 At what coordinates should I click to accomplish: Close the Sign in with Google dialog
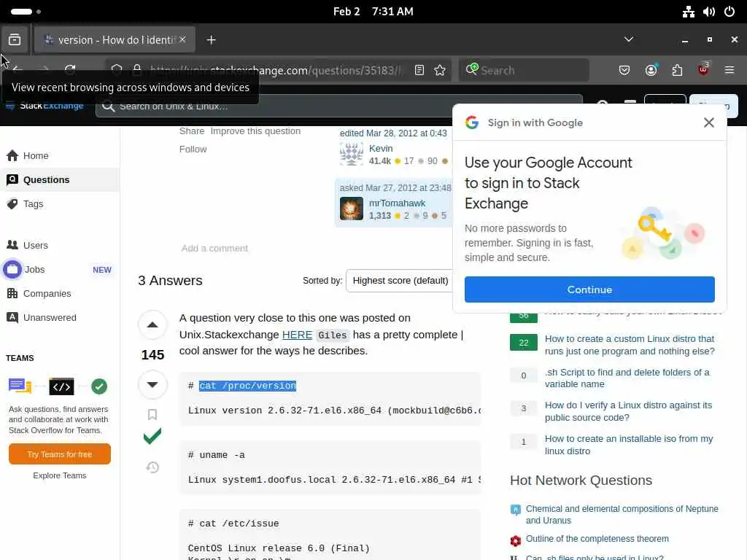(709, 122)
